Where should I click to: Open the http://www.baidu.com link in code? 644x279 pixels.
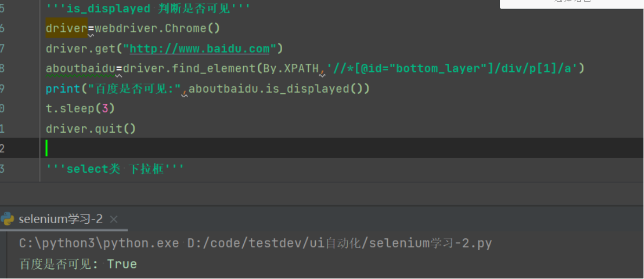[x=199, y=49]
